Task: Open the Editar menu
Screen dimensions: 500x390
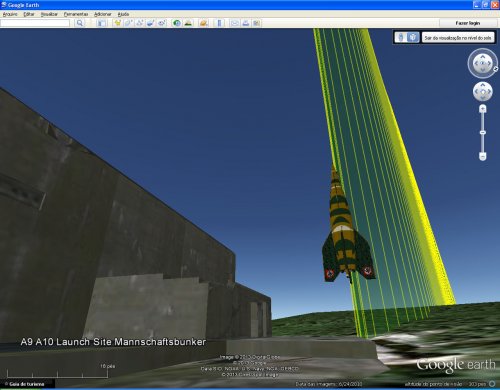Action: click(29, 14)
